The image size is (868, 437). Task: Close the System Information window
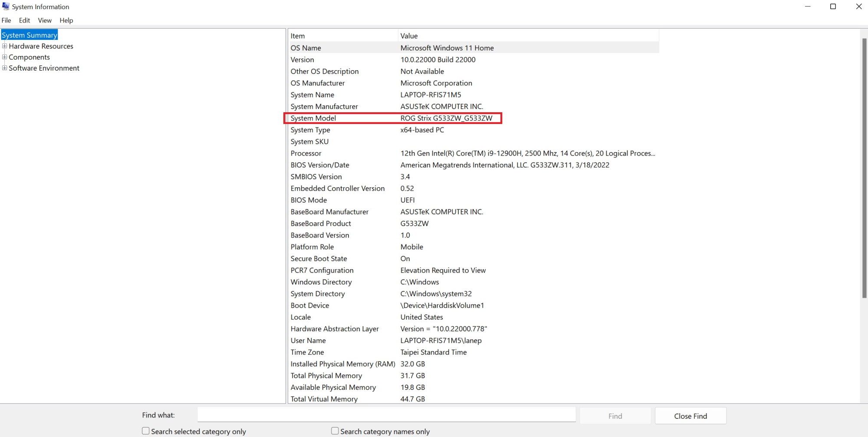coord(858,7)
